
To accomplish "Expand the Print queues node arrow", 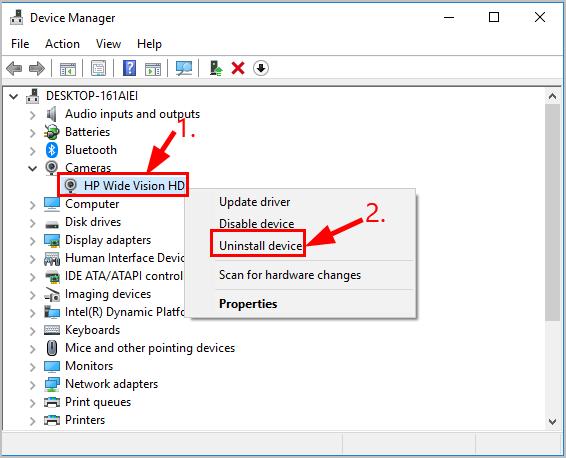I will click(32, 403).
